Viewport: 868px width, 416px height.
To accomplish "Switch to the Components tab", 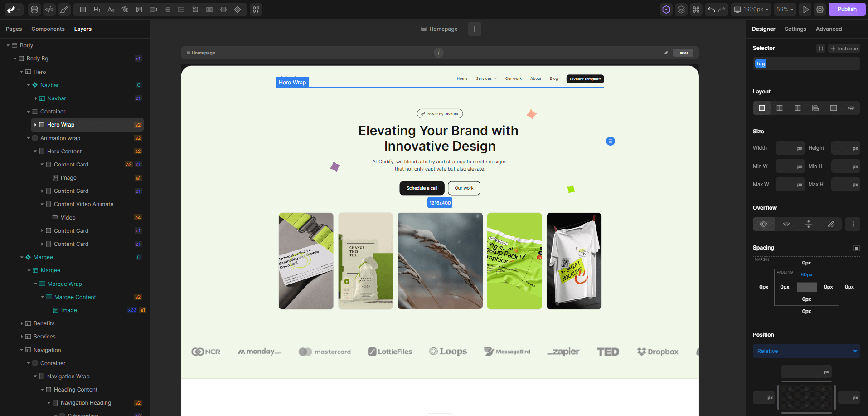I will (48, 29).
